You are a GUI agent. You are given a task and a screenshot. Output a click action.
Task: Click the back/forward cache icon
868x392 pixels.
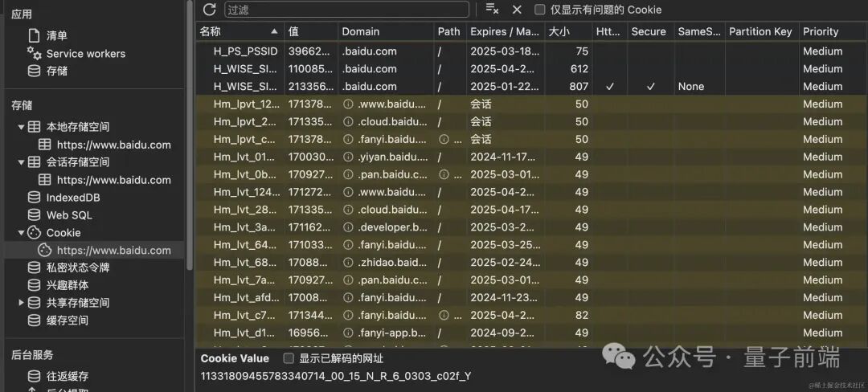[x=35, y=376]
